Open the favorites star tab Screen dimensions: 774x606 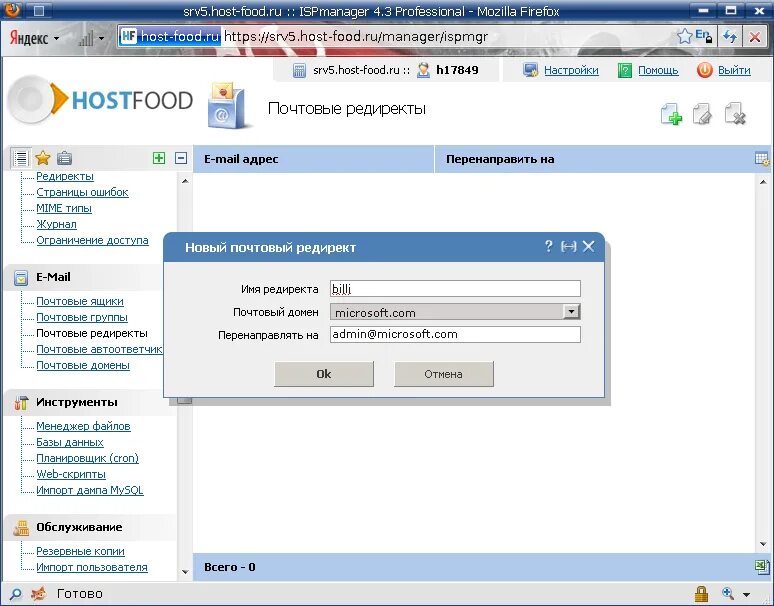pos(43,158)
